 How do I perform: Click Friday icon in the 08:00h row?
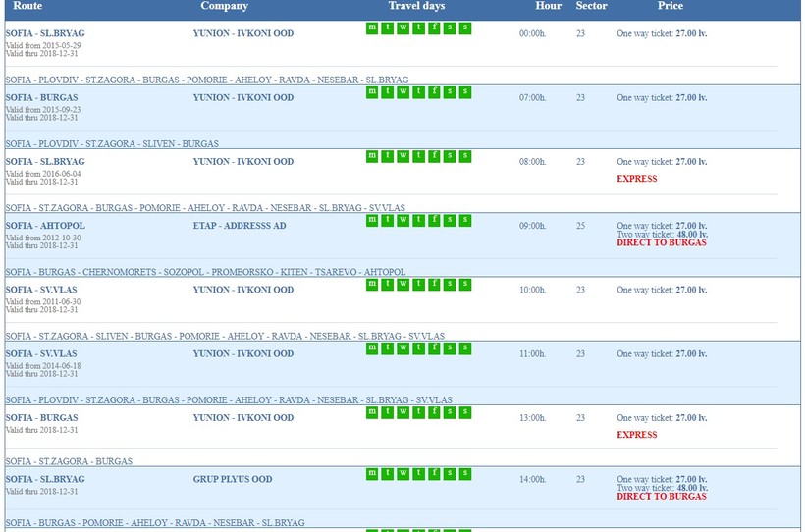[434, 156]
